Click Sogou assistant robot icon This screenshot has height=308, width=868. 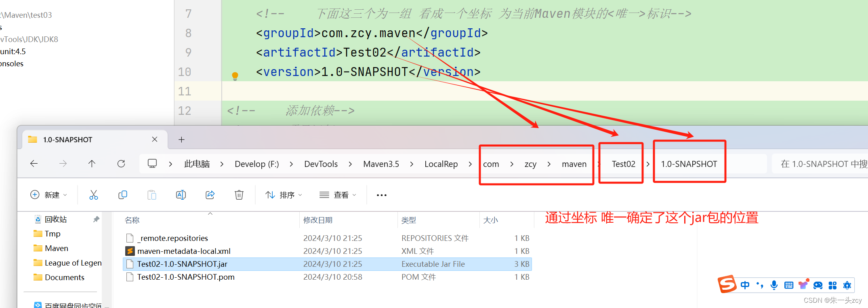847,285
